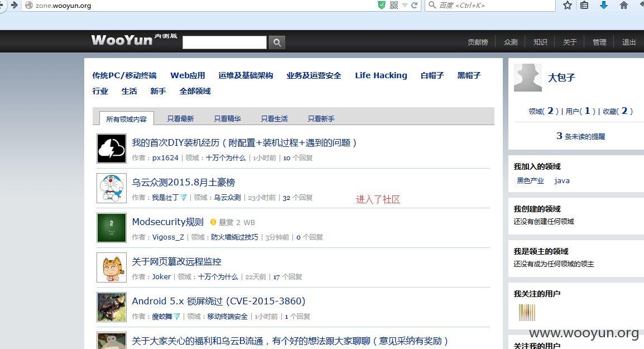Open the address bar history dropdown arrow

(x=405, y=6)
